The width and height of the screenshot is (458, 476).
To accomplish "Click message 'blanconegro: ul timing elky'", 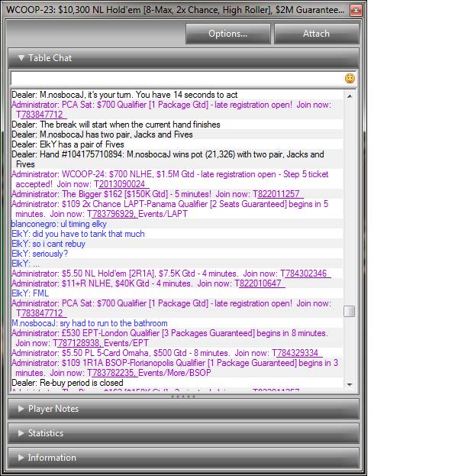I will [59, 224].
